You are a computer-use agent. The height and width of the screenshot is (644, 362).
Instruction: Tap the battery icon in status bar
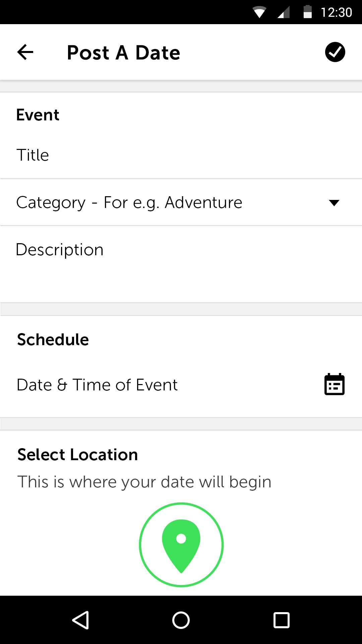coord(307,12)
